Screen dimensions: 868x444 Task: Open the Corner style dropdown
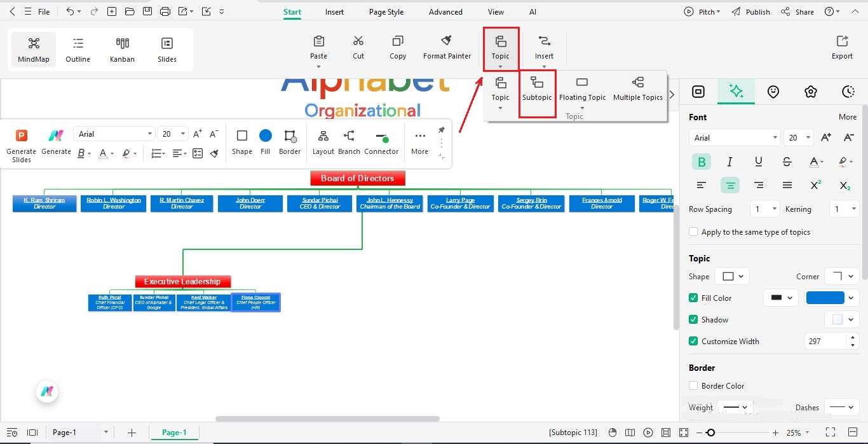(x=842, y=276)
